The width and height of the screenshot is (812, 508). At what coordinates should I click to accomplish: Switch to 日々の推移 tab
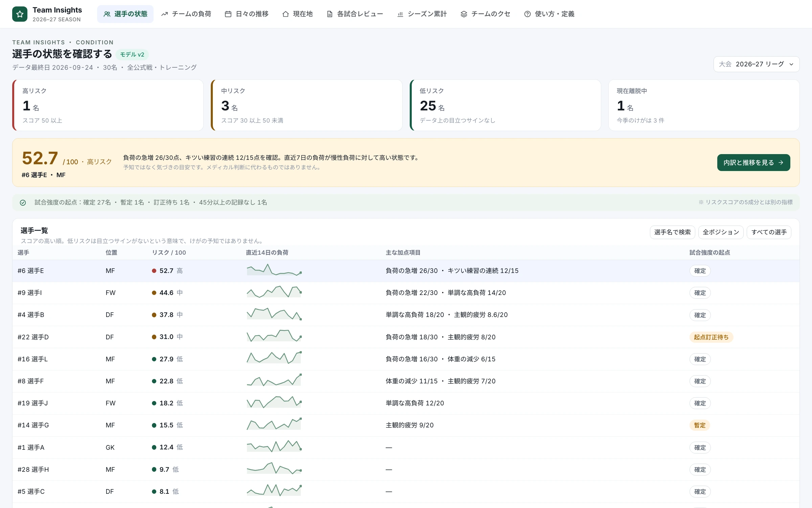click(x=247, y=14)
